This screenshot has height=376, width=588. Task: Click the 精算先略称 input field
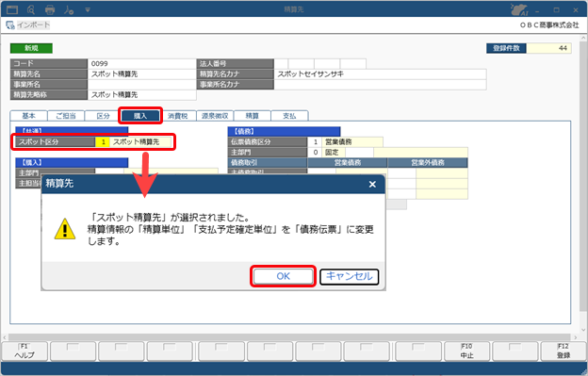coord(141,95)
